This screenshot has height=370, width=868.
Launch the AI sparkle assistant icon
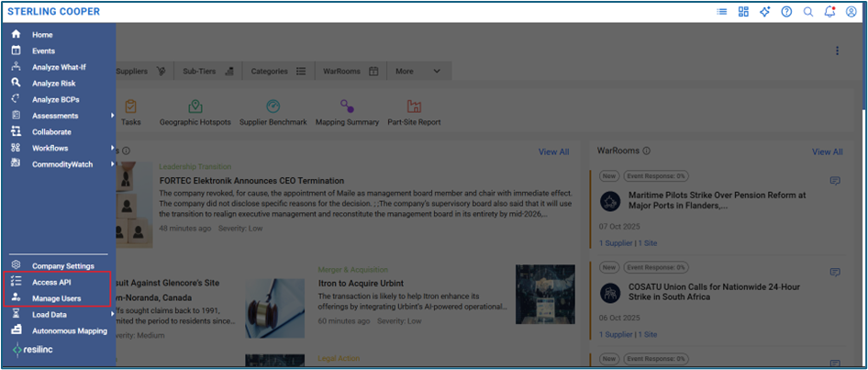pyautogui.click(x=765, y=12)
